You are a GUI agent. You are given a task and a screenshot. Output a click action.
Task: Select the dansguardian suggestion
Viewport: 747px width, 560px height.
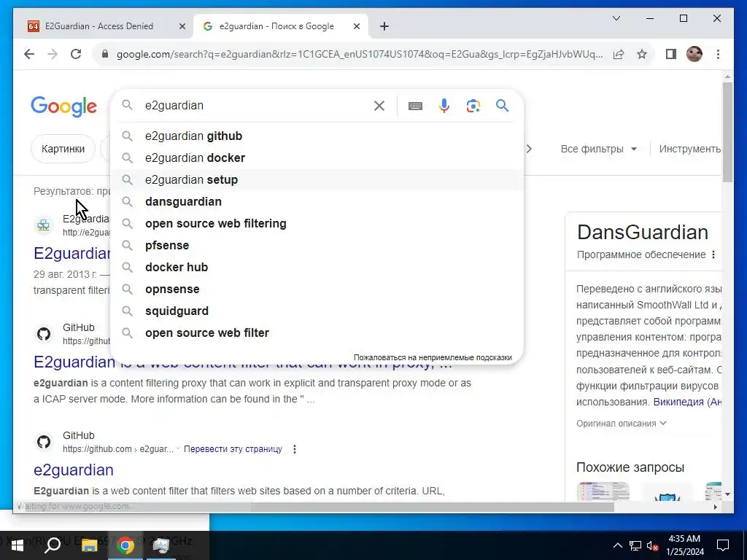point(317,202)
